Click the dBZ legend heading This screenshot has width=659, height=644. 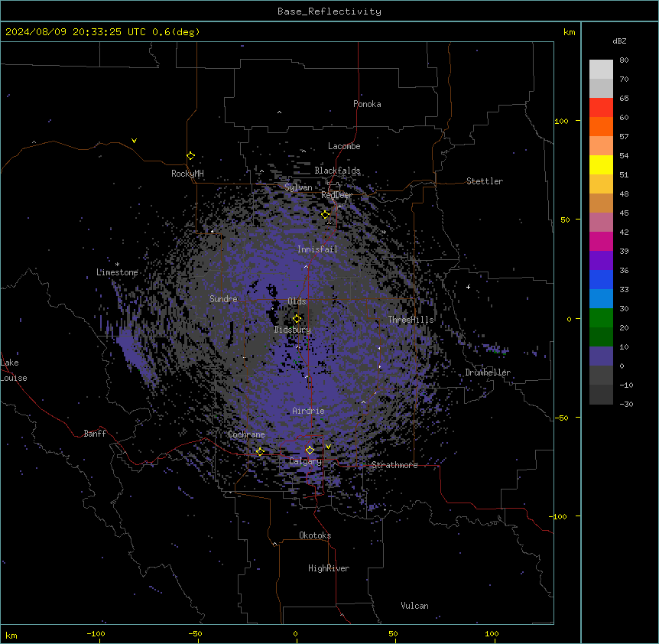click(619, 41)
